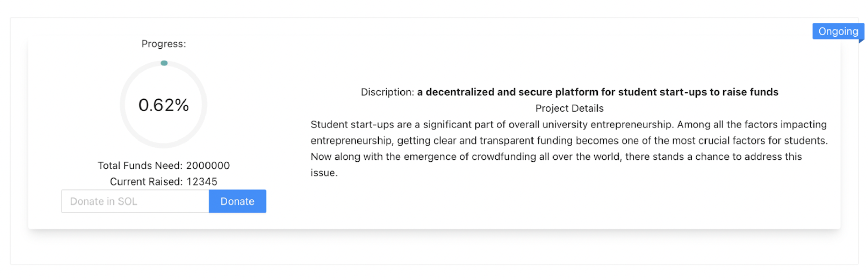This screenshot has height=279, width=868.
Task: Click the line starting Student start-ups are
Action: pos(569,124)
